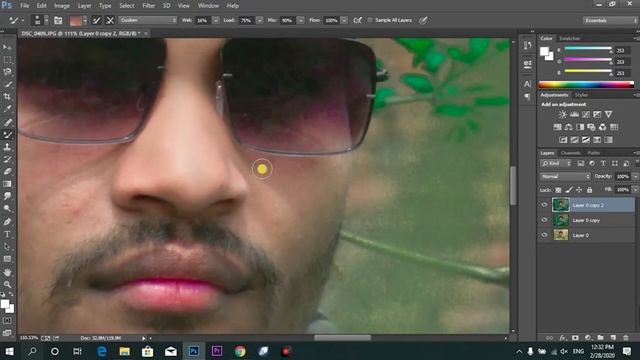Switch to the Styles tab
The width and height of the screenshot is (640, 360).
[581, 95]
